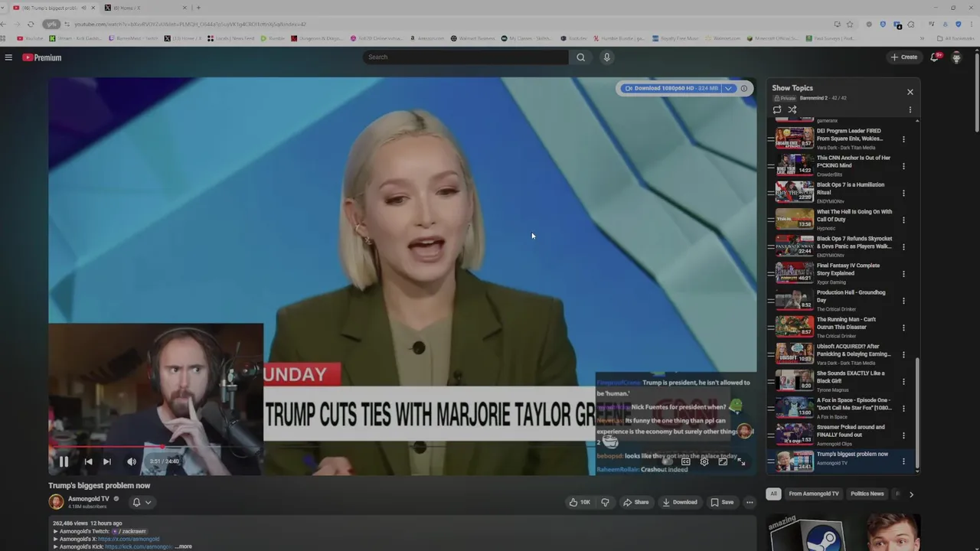Image resolution: width=980 pixels, height=551 pixels.
Task: Click Download 1080p60 HD button over video
Action: coord(671,89)
